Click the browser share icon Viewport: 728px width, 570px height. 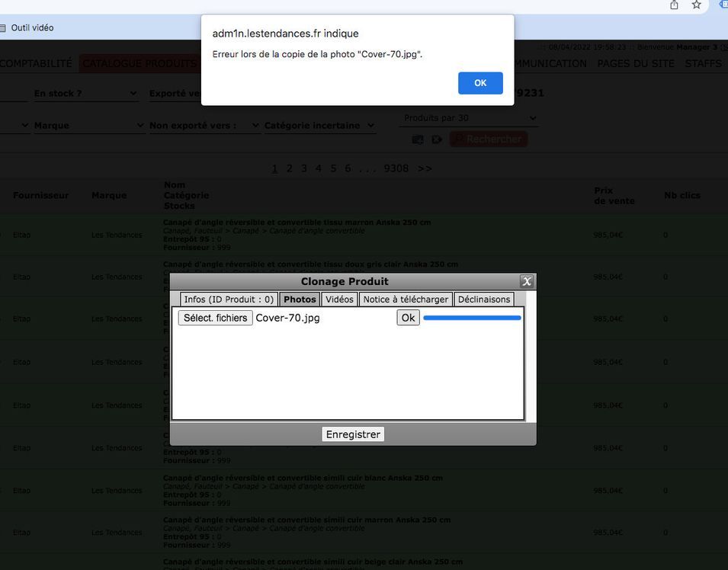pyautogui.click(x=674, y=5)
